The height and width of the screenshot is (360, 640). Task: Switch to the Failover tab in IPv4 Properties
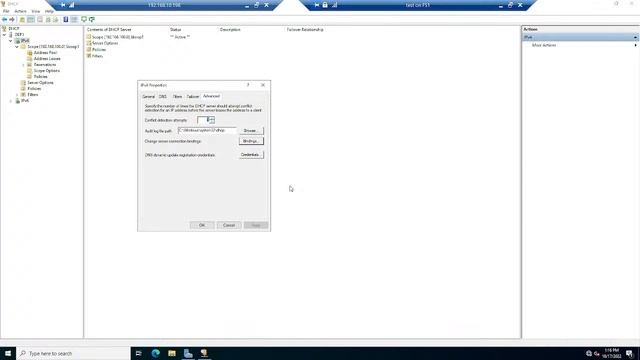(193, 97)
